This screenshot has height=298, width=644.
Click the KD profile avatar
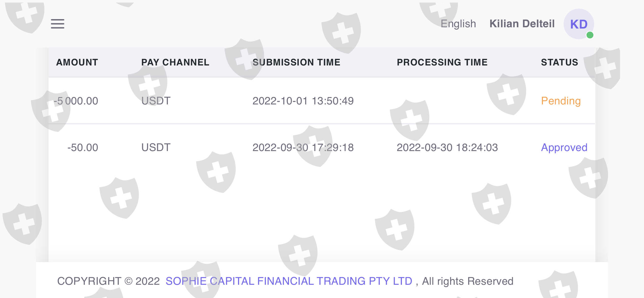[579, 24]
